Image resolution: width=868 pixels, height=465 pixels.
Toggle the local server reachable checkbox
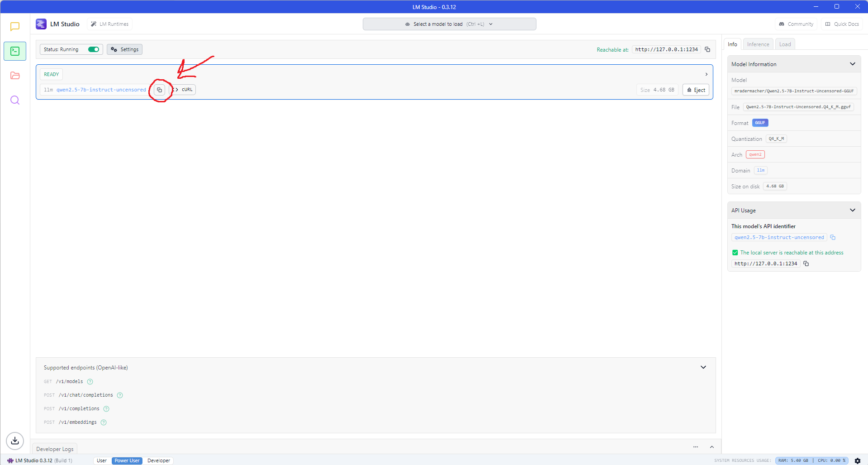tap(735, 253)
